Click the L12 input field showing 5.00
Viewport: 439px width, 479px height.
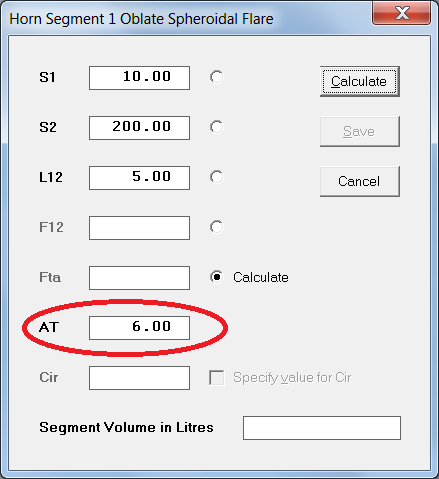point(139,178)
